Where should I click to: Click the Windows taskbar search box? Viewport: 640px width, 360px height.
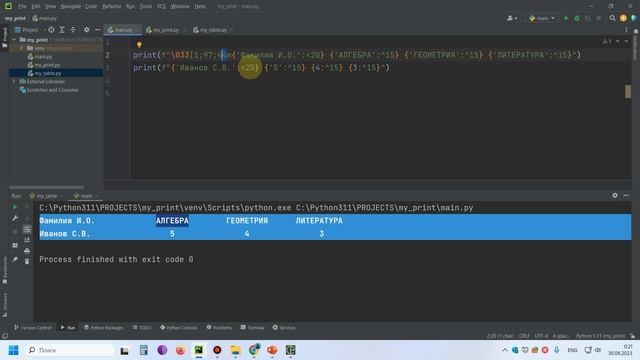click(x=70, y=350)
